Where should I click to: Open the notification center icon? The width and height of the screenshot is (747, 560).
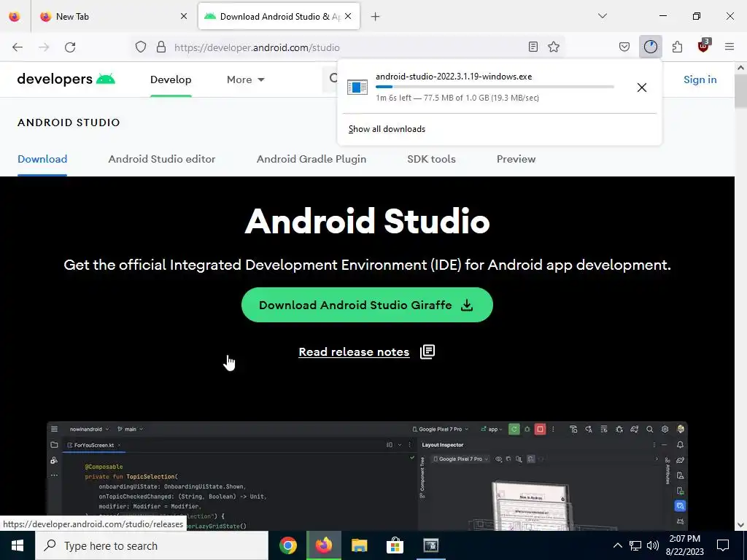click(723, 545)
